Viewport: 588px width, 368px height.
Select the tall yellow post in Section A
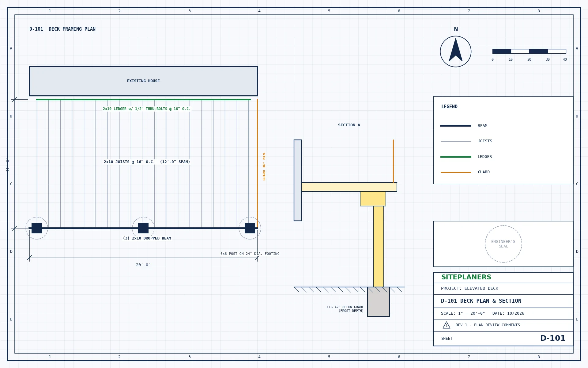coord(379,247)
